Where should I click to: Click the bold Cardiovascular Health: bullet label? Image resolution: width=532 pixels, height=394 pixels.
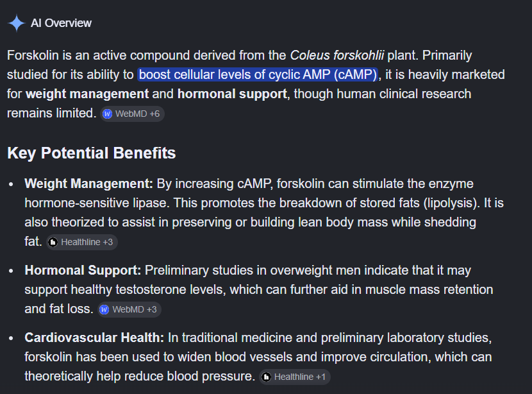pyautogui.click(x=94, y=338)
